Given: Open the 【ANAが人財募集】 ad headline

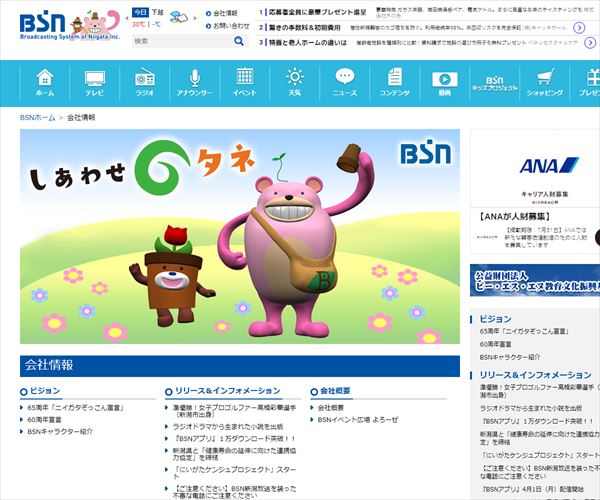Looking at the screenshot, I should (514, 217).
